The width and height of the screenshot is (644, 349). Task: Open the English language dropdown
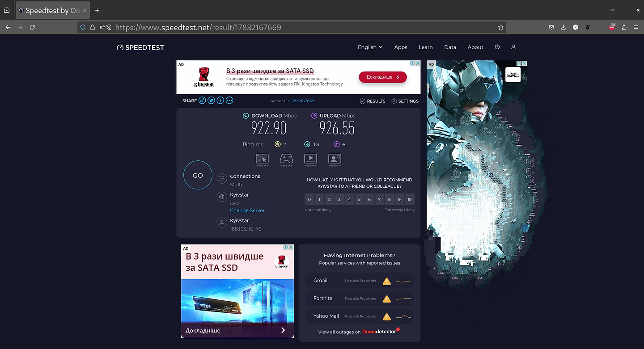tap(370, 47)
